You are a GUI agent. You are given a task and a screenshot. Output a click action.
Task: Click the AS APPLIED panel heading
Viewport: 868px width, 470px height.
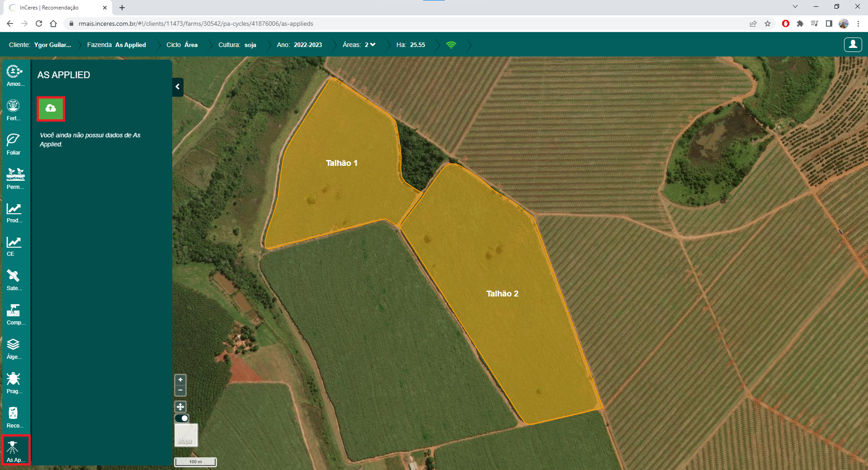pos(64,75)
